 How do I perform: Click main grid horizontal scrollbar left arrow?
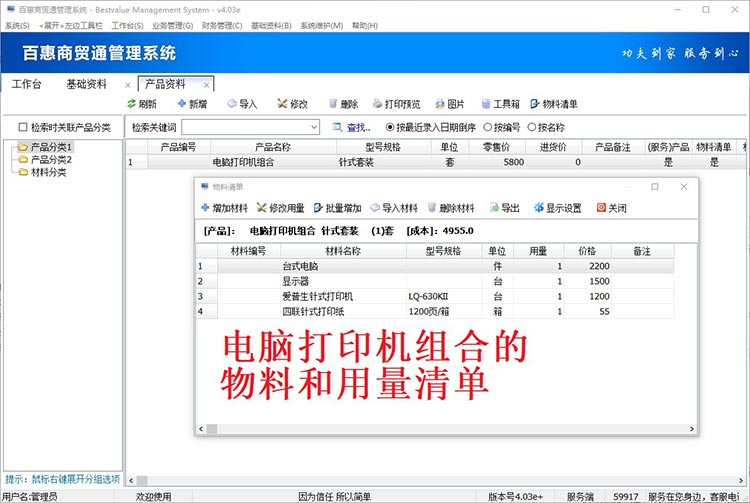131,480
